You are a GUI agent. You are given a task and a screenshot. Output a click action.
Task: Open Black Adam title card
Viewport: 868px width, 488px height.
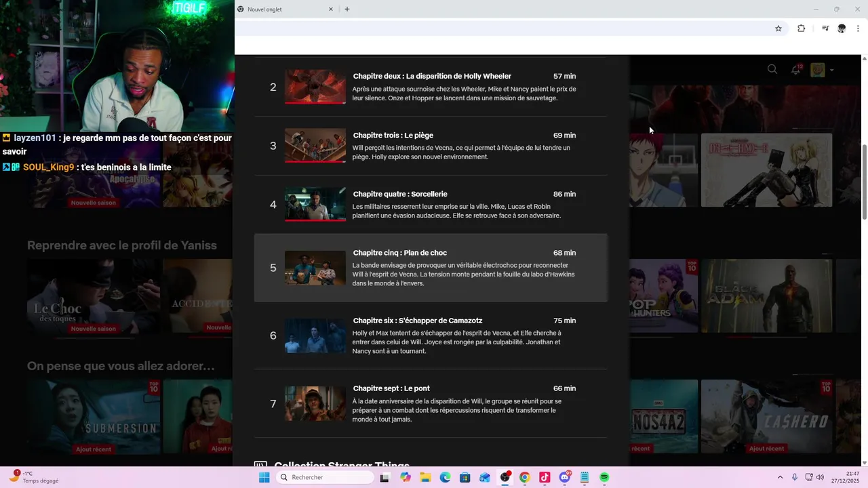766,296
